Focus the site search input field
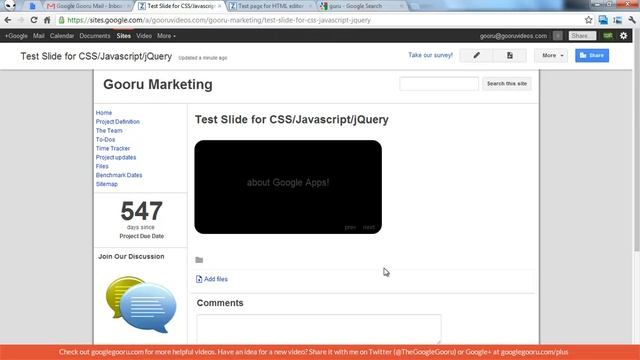 pos(439,84)
